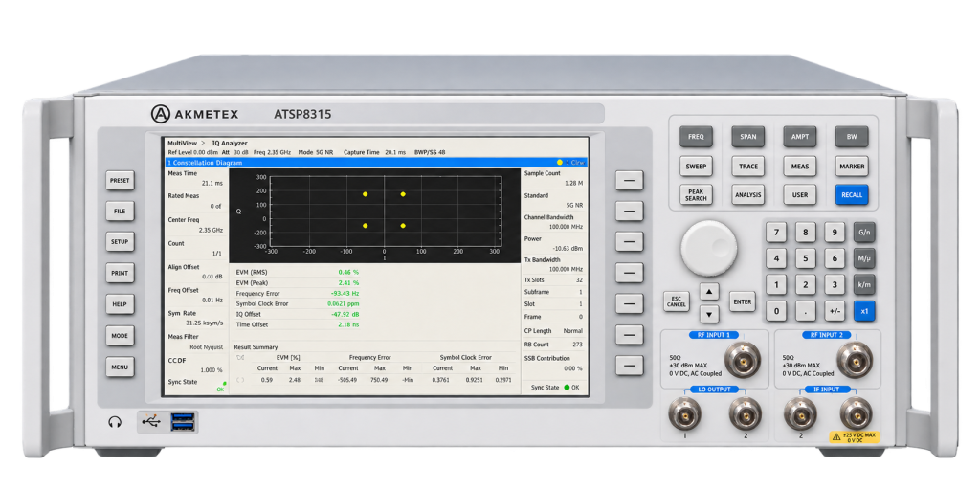Click the headphone jack icon
This screenshot has height=490, width=980.
coord(115,422)
